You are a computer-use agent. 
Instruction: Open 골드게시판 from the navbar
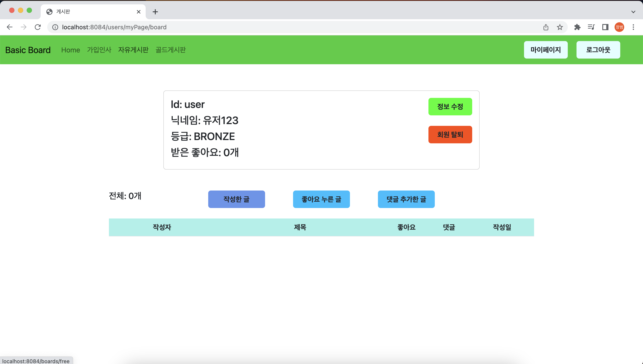click(x=171, y=50)
